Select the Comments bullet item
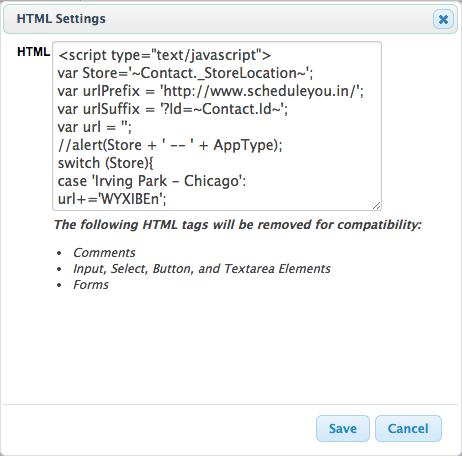The image size is (462, 456). [104, 253]
